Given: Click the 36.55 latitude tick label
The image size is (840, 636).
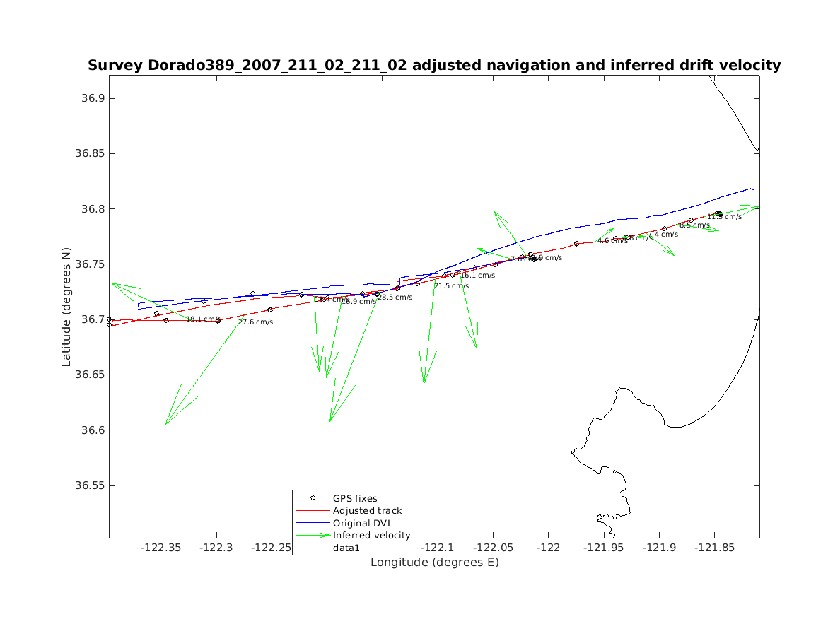Looking at the screenshot, I should [89, 485].
